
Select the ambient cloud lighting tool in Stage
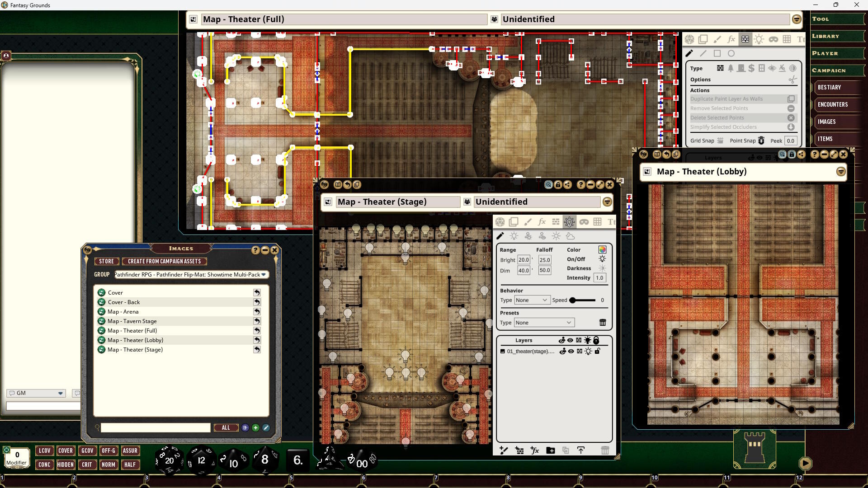click(x=571, y=236)
